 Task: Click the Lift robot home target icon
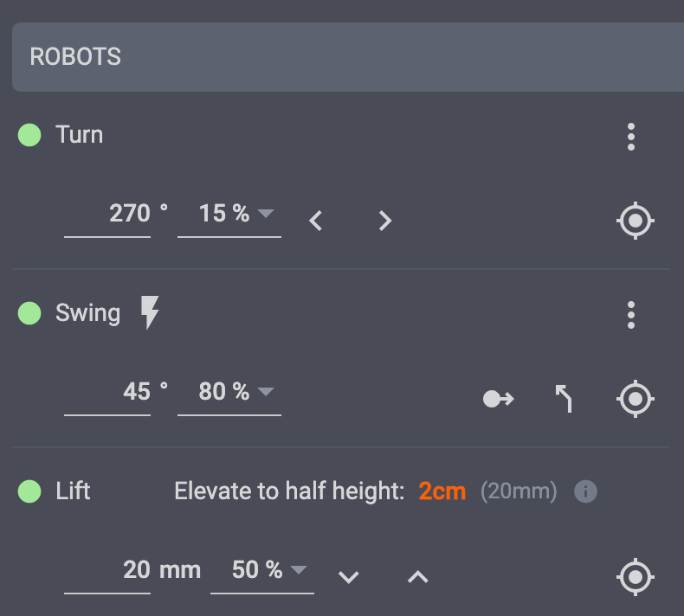point(635,576)
